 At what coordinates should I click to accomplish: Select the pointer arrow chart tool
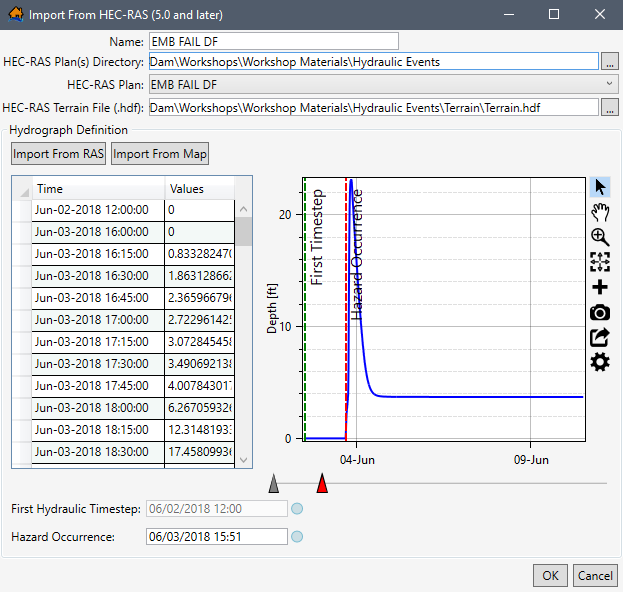pos(600,187)
